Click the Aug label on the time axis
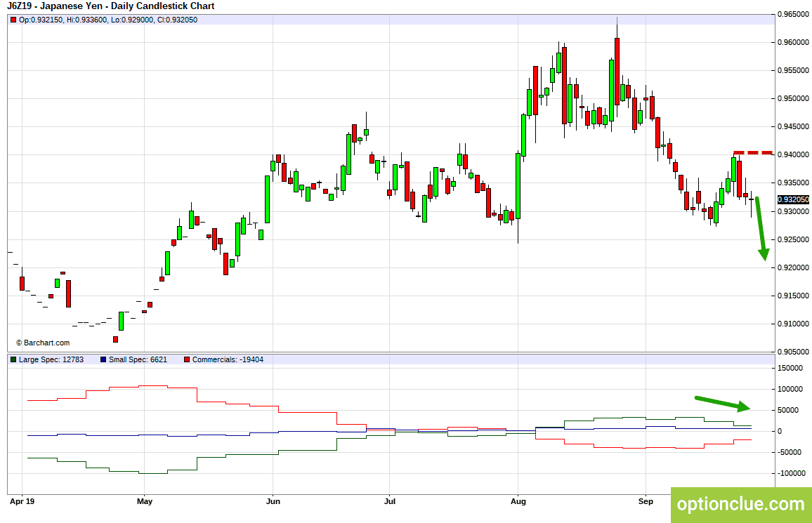This screenshot has height=523, width=812. pos(518,501)
